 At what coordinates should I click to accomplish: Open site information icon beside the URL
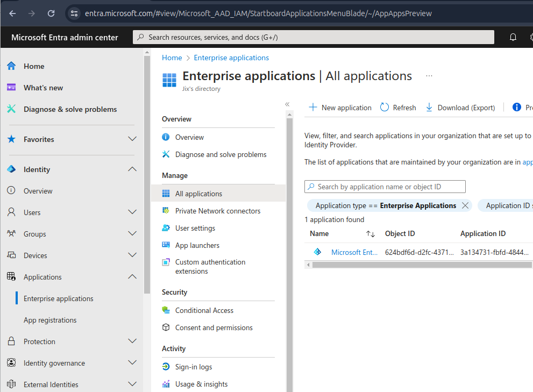(x=74, y=13)
